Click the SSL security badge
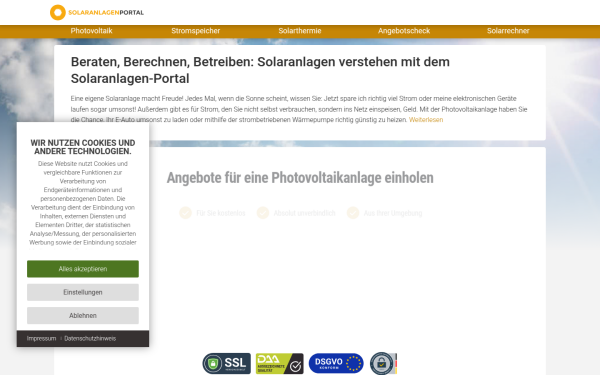 [x=227, y=364]
